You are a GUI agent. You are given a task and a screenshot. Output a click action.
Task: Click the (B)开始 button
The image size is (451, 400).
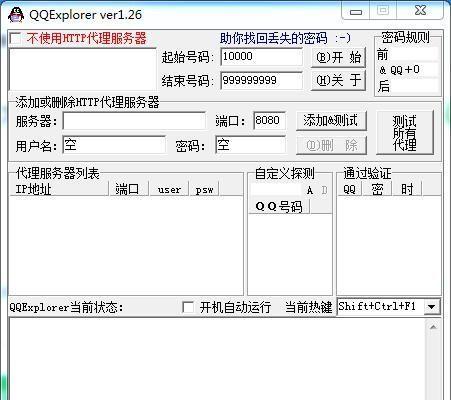(x=338, y=58)
